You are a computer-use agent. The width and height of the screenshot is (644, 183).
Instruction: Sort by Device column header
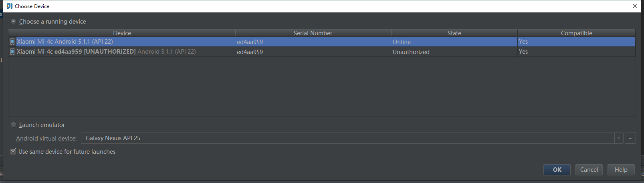[122, 33]
